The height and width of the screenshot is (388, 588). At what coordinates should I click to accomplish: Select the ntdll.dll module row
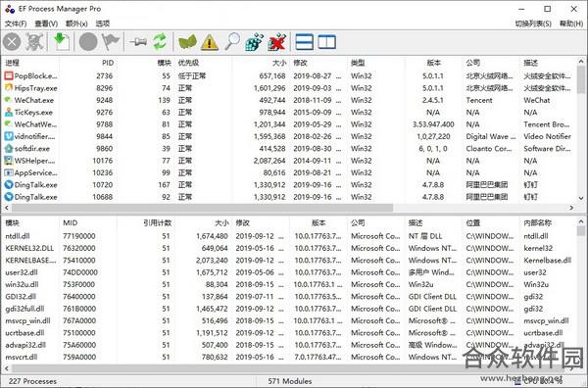(x=289, y=236)
